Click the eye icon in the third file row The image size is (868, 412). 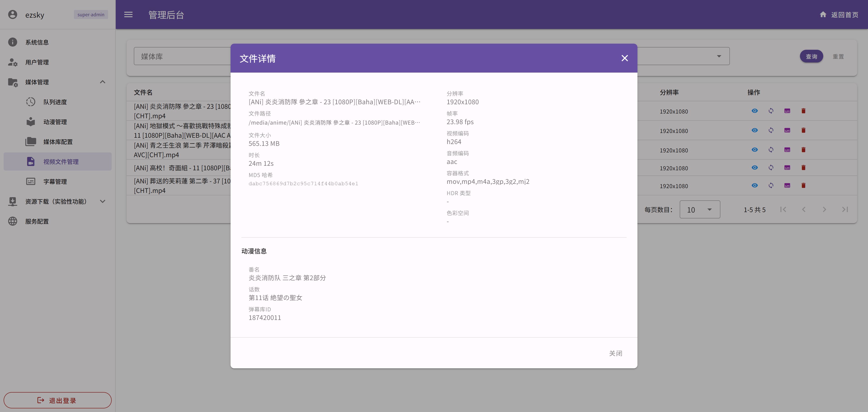click(x=755, y=150)
